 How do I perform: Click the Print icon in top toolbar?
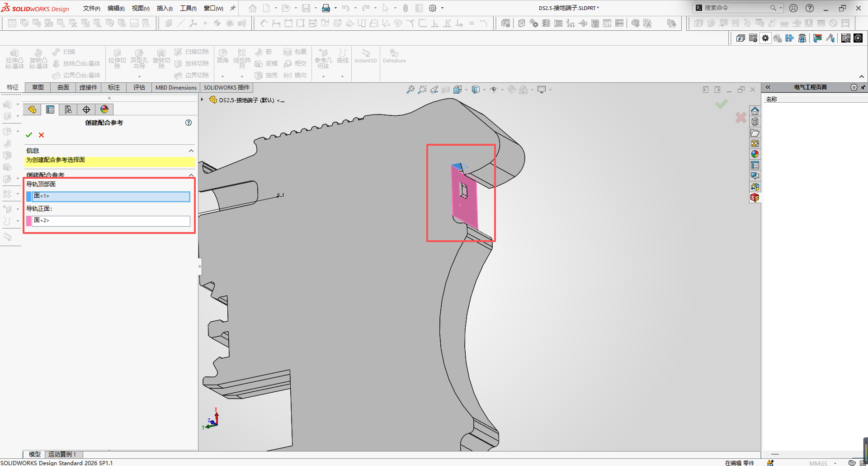pos(325,8)
